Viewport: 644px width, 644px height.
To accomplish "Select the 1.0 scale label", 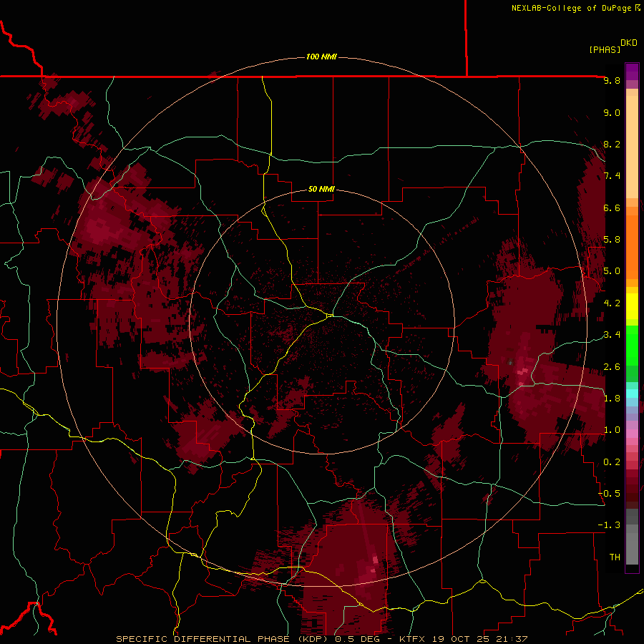I will (612, 430).
